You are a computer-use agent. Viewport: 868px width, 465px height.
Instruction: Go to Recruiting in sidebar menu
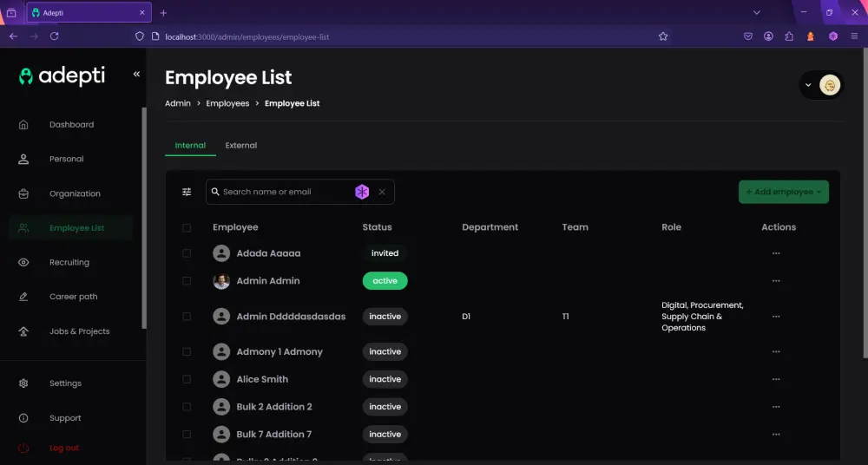click(69, 262)
